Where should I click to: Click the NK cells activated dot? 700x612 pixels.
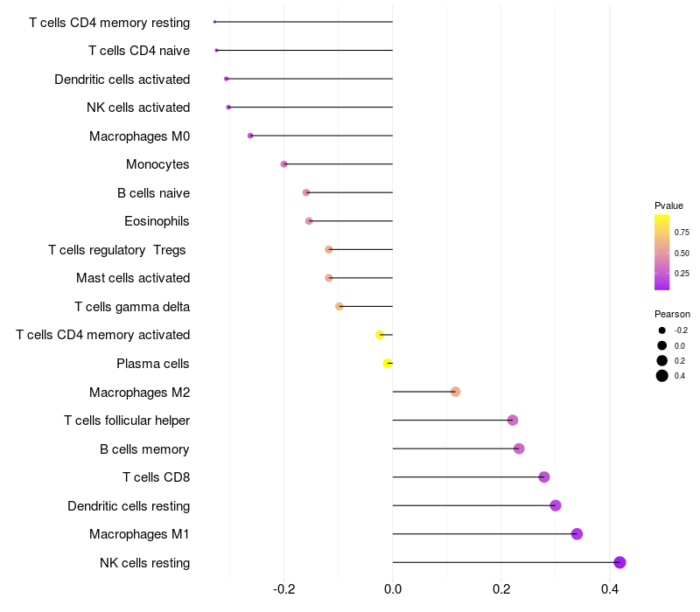(228, 108)
